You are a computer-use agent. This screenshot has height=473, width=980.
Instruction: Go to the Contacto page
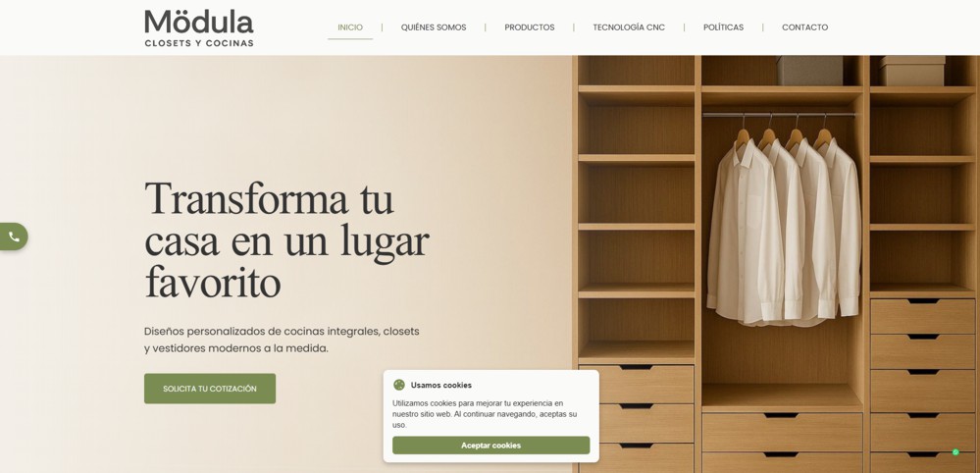[x=805, y=27]
